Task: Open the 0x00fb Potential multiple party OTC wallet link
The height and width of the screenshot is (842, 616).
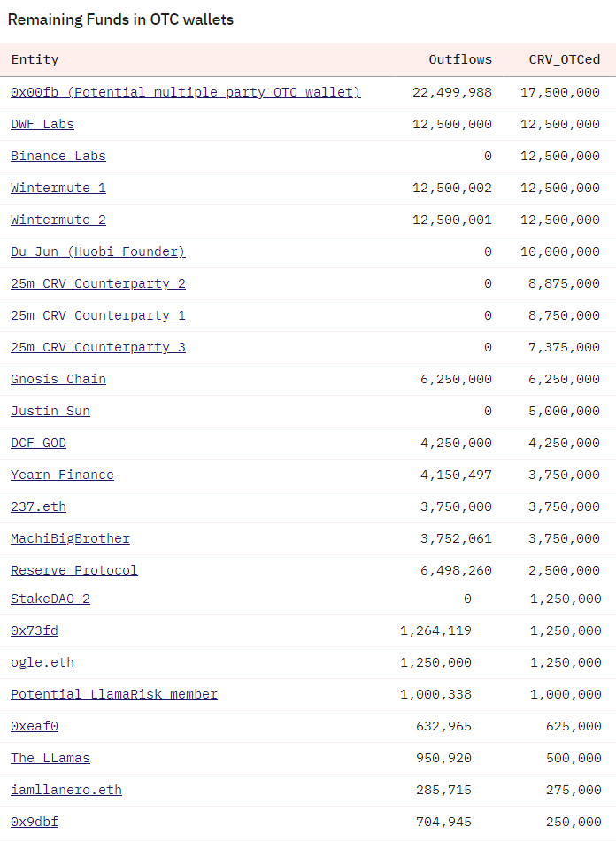Action: 186,92
